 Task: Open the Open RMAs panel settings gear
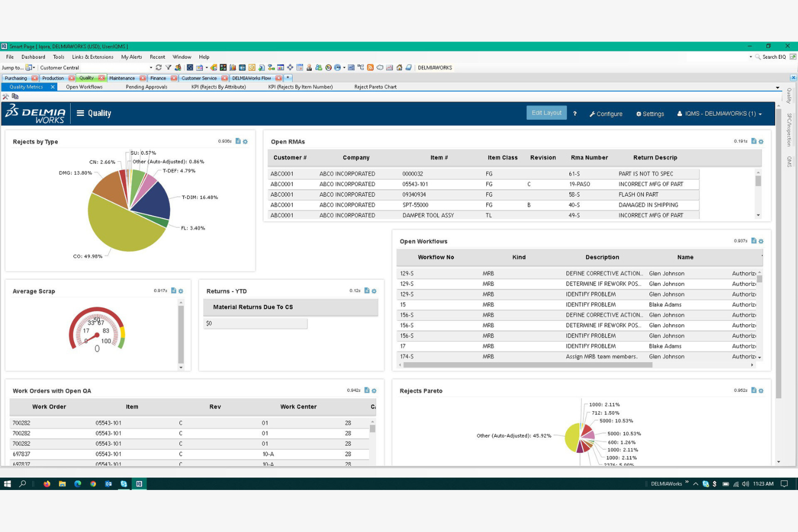(761, 141)
